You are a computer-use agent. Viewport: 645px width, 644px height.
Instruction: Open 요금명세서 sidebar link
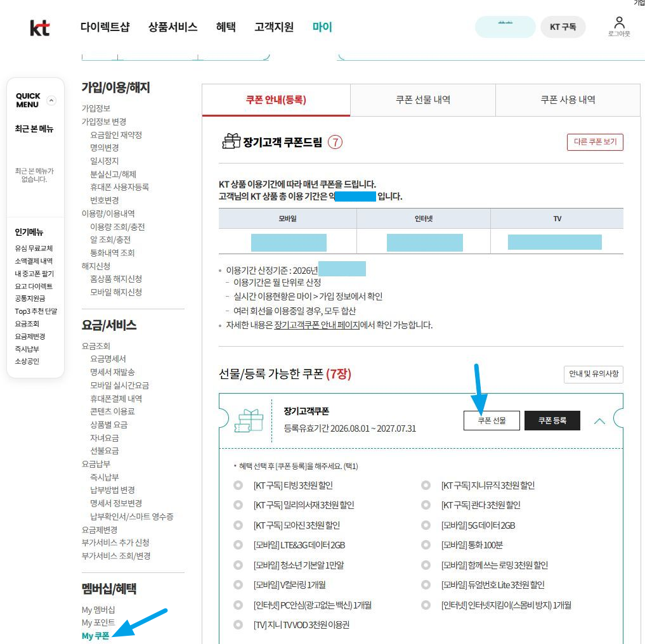(x=108, y=359)
